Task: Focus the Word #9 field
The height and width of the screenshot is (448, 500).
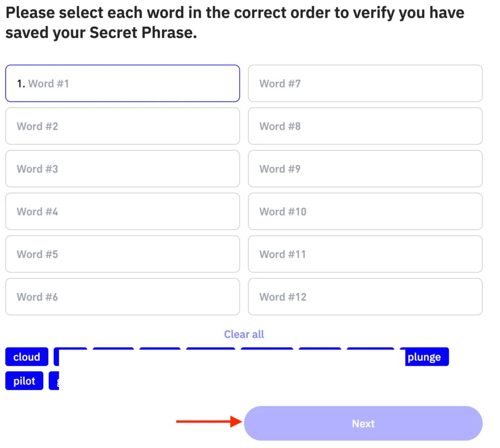Action: coord(365,169)
